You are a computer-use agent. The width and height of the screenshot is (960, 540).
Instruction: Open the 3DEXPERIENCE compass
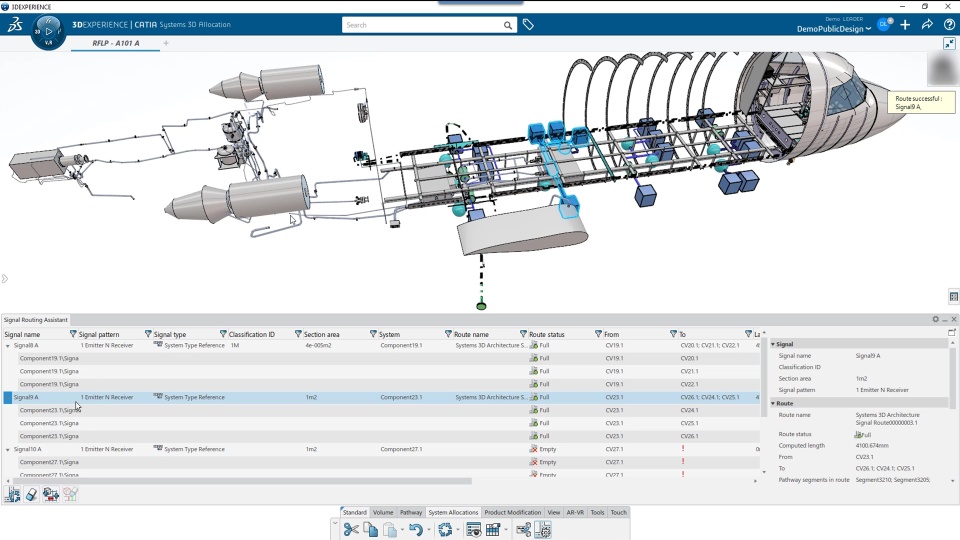tap(48, 32)
